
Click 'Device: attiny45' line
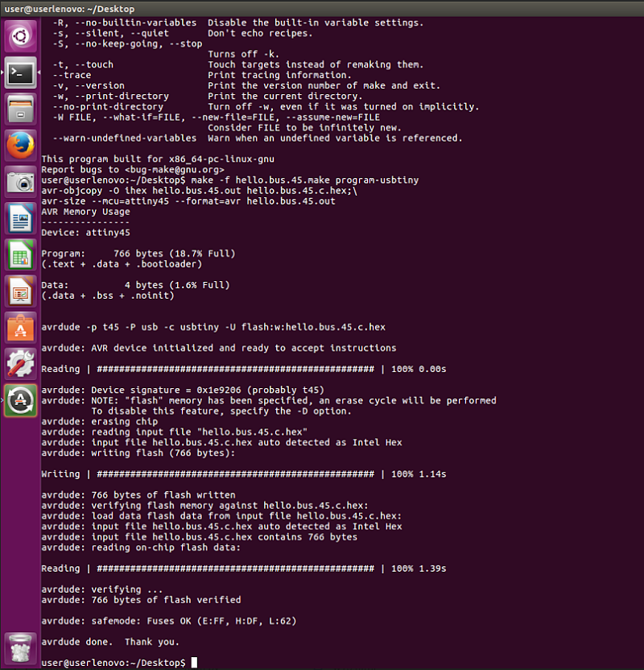click(85, 233)
